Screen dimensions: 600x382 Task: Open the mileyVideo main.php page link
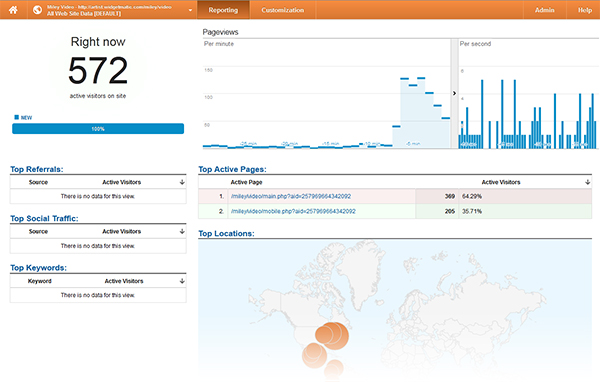[291, 196]
